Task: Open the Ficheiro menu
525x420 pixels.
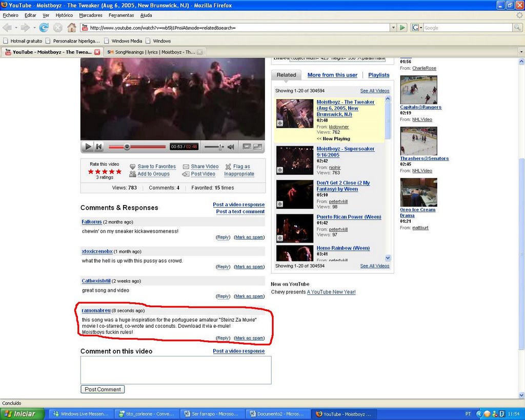Action: tap(10, 15)
